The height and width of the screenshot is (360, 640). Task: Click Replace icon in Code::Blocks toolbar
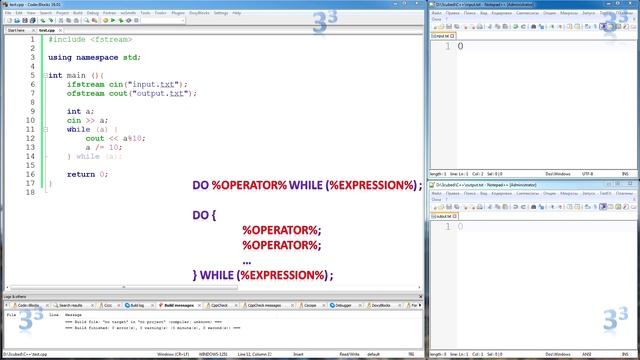point(95,20)
